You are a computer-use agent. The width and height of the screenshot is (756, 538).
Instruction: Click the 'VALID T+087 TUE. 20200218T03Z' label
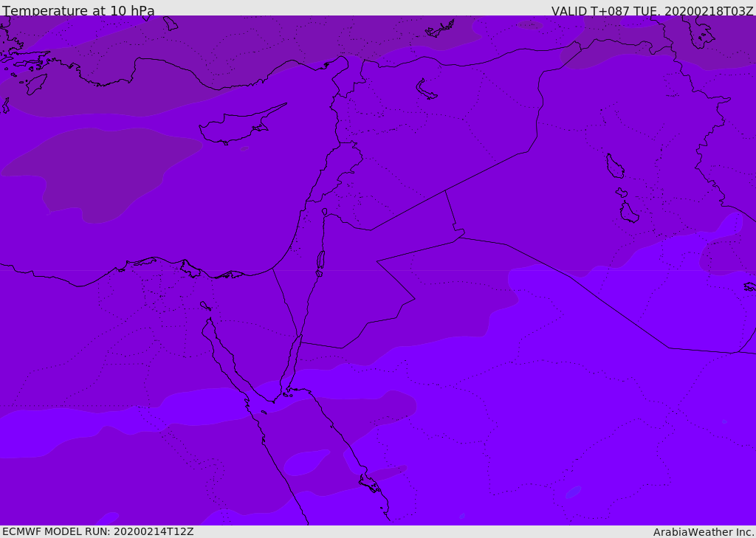(653, 10)
